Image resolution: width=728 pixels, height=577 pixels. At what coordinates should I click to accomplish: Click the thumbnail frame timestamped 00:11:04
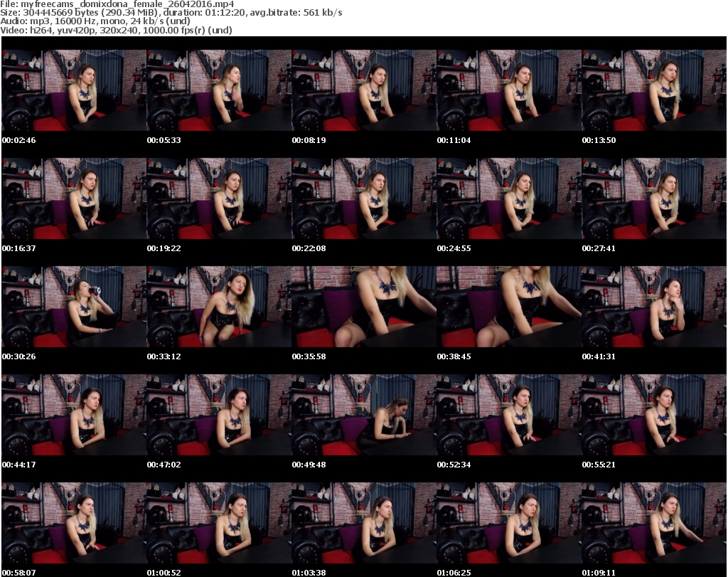coord(509,90)
